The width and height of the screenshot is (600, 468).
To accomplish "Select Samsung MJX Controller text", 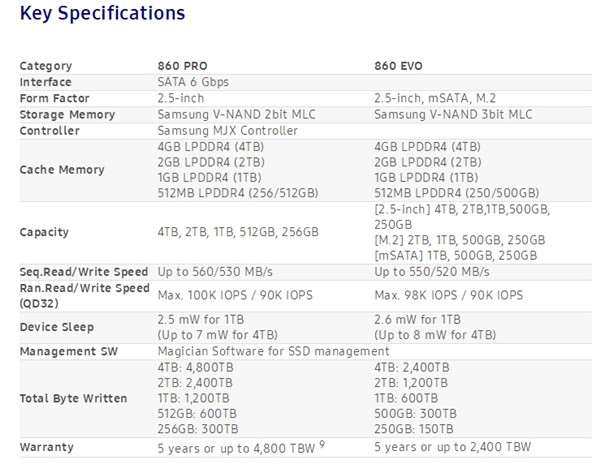I will click(227, 130).
